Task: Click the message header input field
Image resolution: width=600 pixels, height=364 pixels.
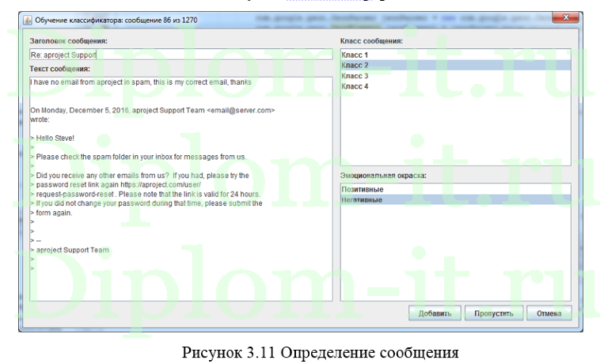Action: 181,55
